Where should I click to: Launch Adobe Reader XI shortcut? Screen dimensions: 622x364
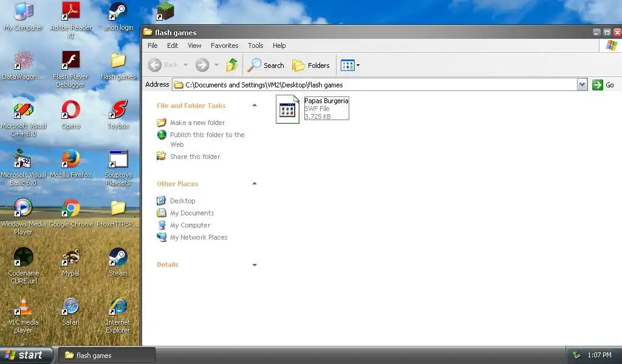(70, 19)
